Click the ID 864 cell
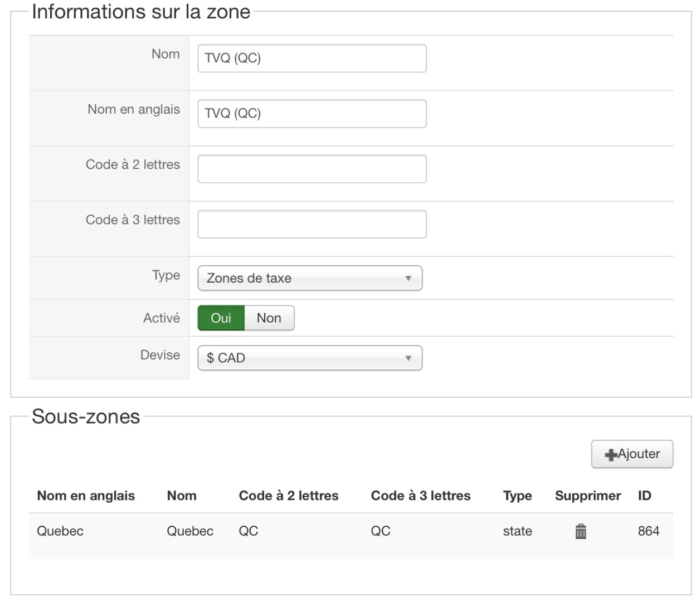Viewport: 700px width, 602px height. (648, 531)
